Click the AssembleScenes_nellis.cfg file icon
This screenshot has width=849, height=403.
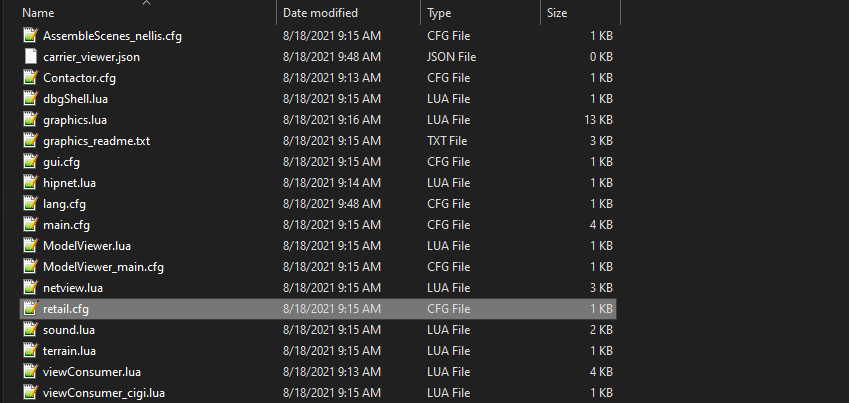pos(30,35)
